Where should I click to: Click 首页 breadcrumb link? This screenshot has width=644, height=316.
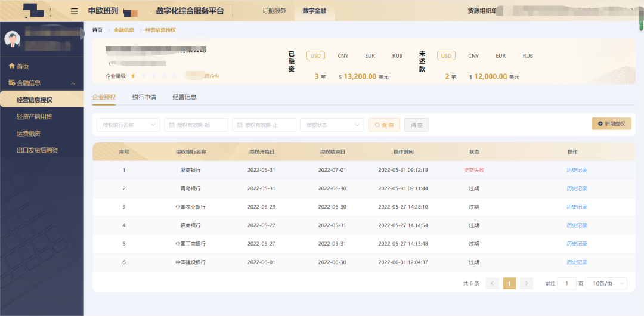[x=97, y=30]
